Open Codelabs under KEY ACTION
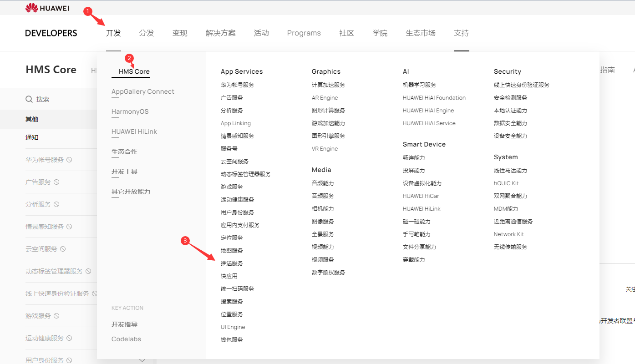This screenshot has height=364, width=635. [x=127, y=339]
